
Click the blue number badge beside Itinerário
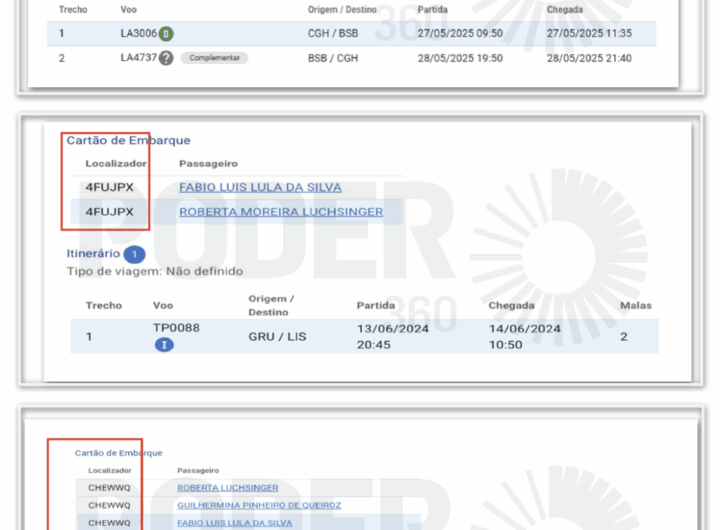click(x=135, y=255)
